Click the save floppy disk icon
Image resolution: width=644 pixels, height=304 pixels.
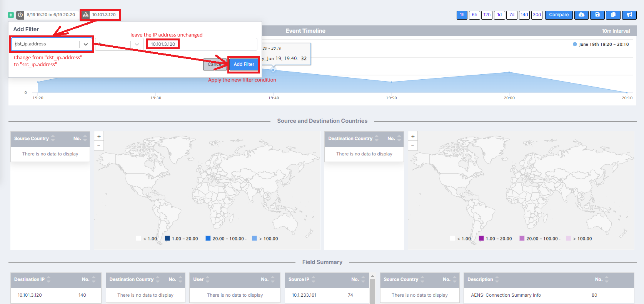pos(597,15)
